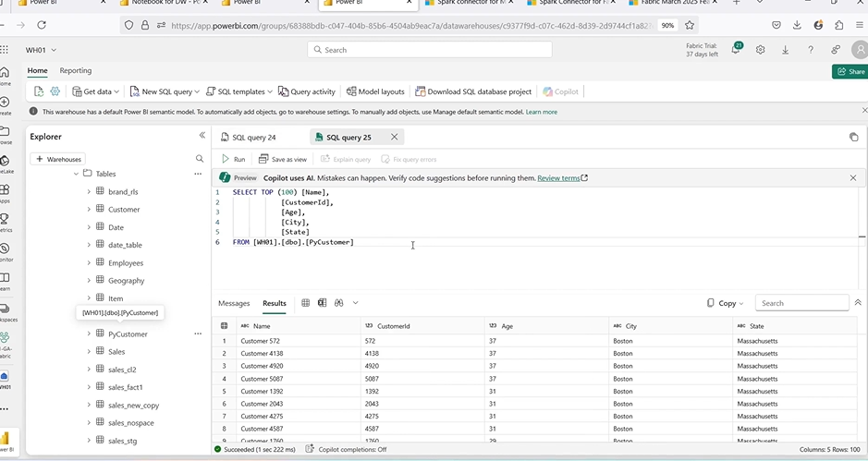Click the binoculars explore icon

[x=338, y=303]
